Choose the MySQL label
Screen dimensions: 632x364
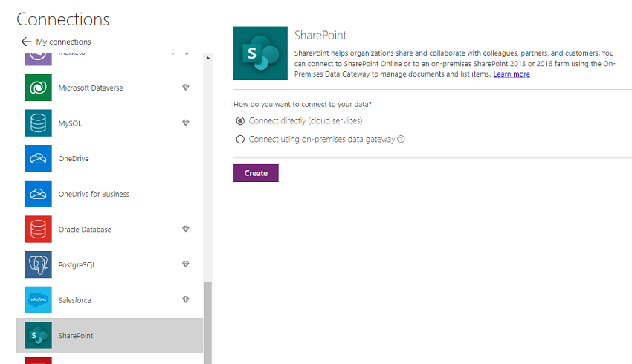point(70,123)
